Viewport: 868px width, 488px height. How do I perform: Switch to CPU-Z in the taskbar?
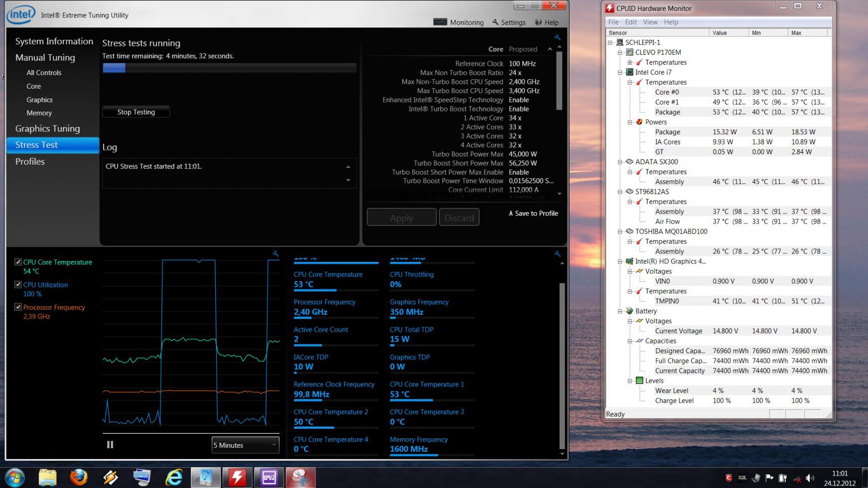[269, 478]
